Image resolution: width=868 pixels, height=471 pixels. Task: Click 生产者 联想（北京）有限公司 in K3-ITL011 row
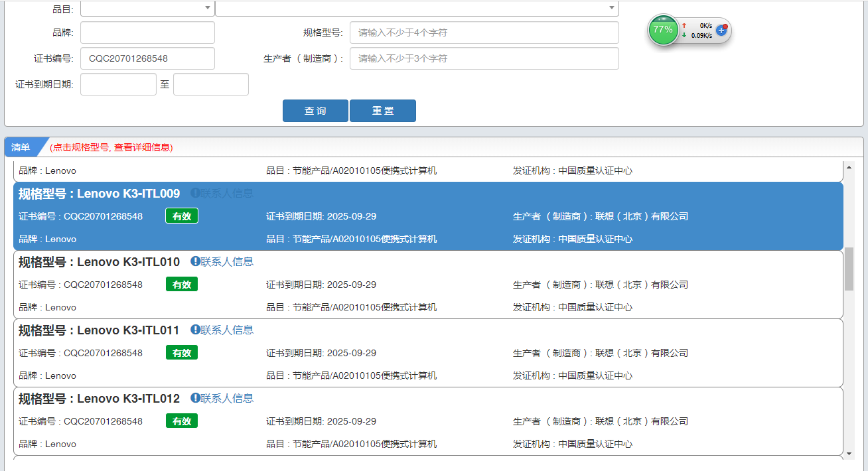601,353
